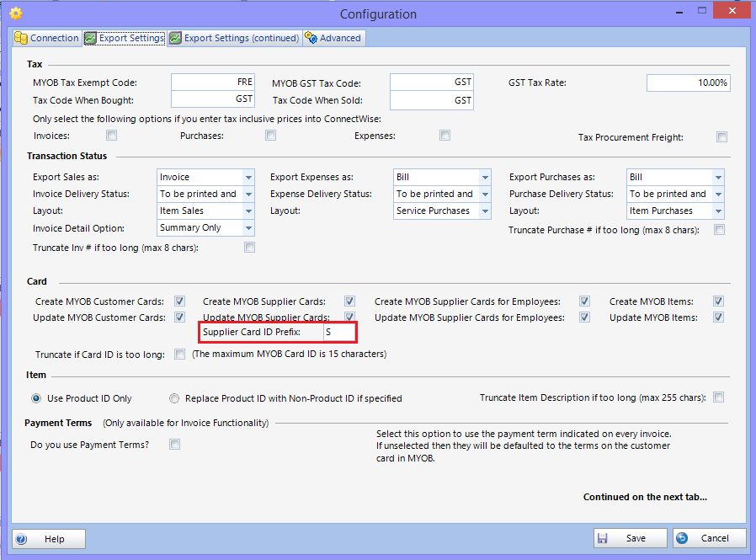Go to the Advanced tab
The image size is (756, 560).
(x=333, y=38)
